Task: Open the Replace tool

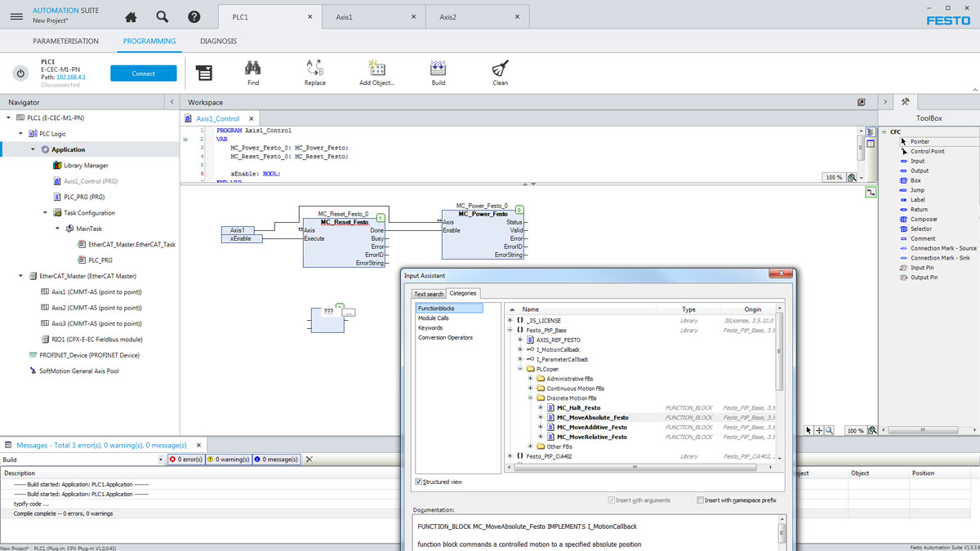Action: click(314, 72)
